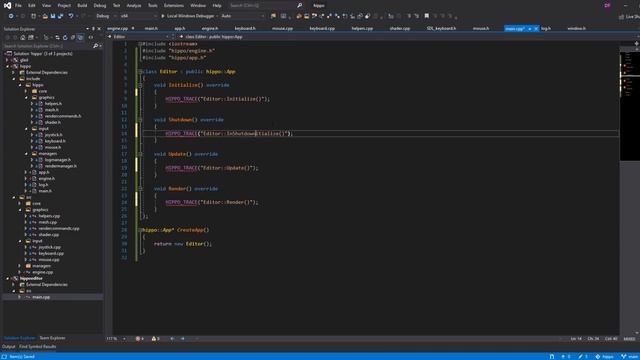
Task: Open the Extensions menu
Action: pos(173,5)
